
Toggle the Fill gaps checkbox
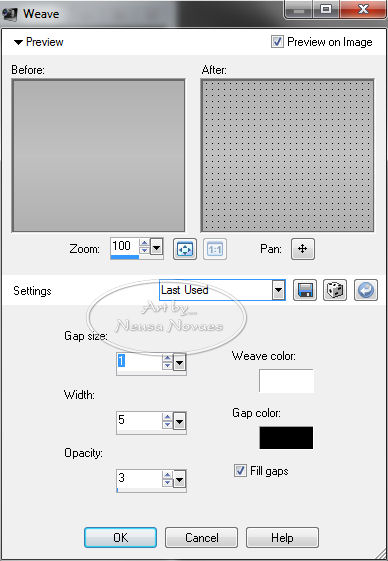pos(240,470)
